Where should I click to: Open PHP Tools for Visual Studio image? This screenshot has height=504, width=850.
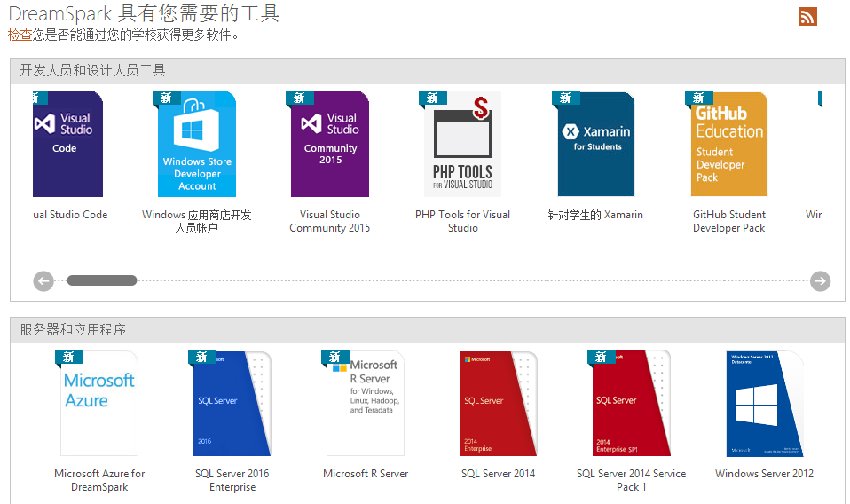[462, 144]
